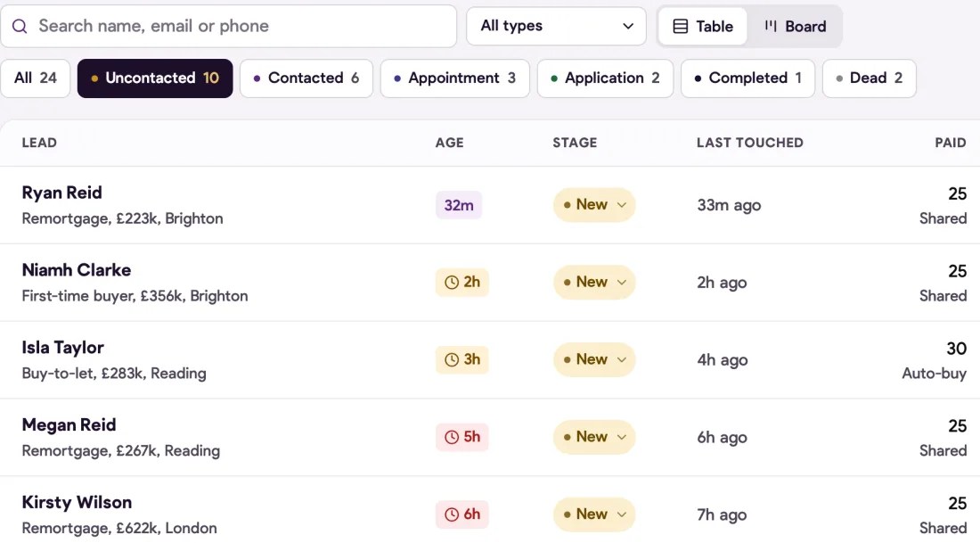Image resolution: width=980 pixels, height=543 pixels.
Task: Click Remortgage, £622k, London details text
Action: pyautogui.click(x=119, y=529)
